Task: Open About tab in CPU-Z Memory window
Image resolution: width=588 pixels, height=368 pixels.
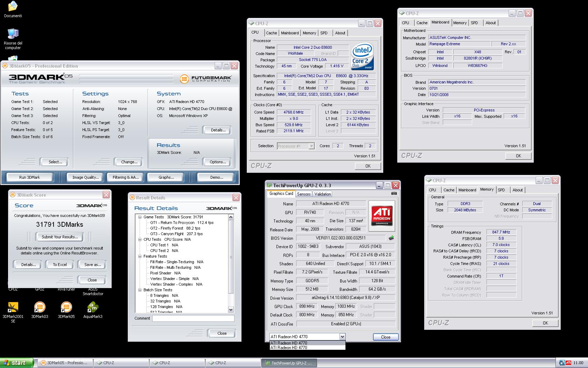Action: click(518, 190)
